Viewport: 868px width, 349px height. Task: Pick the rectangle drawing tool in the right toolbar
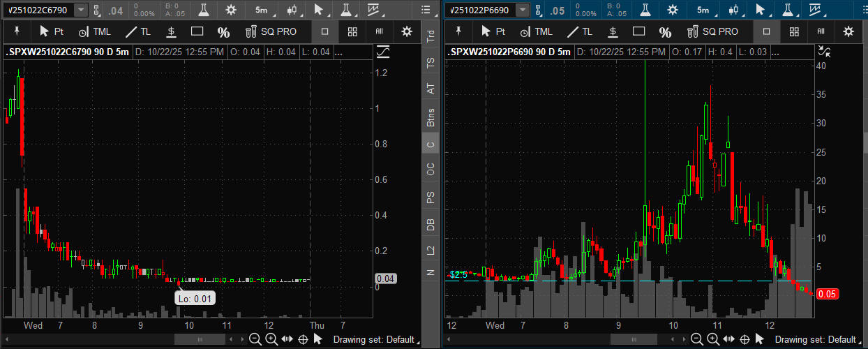coord(638,32)
